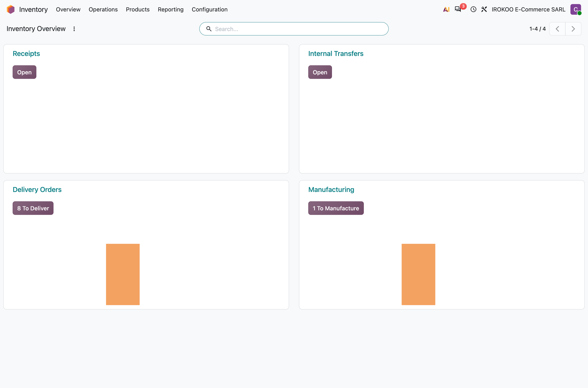Switch company via IROKOO E-Commerce SARL
The width and height of the screenshot is (588, 388).
(x=529, y=9)
